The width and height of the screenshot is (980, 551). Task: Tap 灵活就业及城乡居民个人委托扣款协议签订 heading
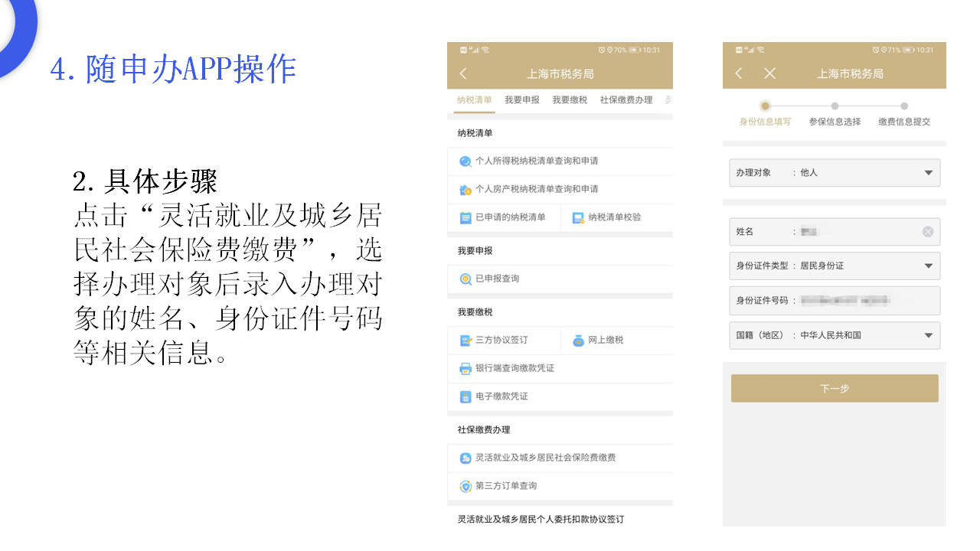coord(541,520)
